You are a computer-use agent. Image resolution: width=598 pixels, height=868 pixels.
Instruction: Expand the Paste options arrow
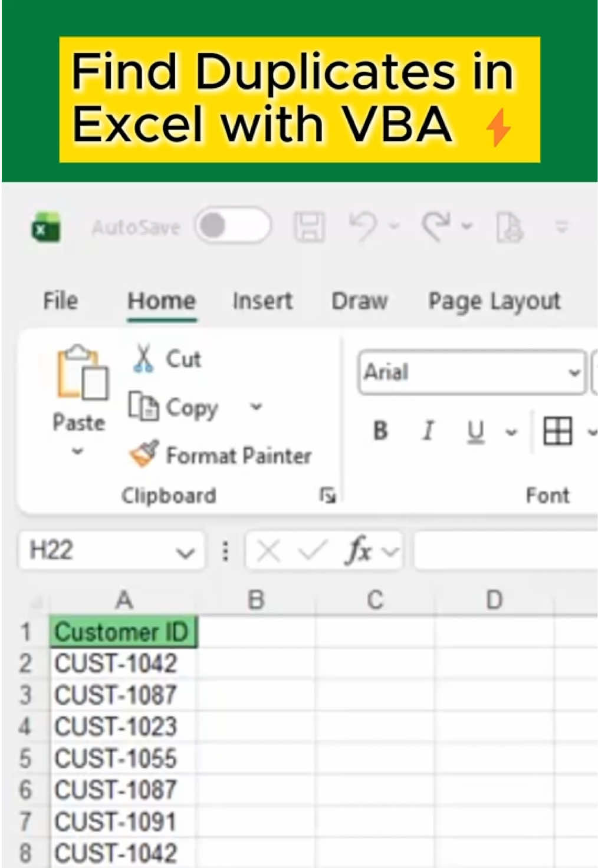[x=78, y=452]
